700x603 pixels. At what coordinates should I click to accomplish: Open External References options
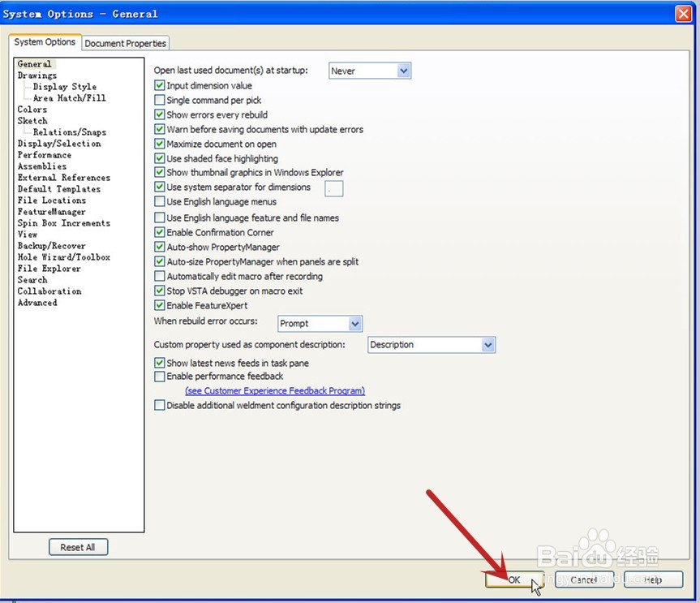64,177
